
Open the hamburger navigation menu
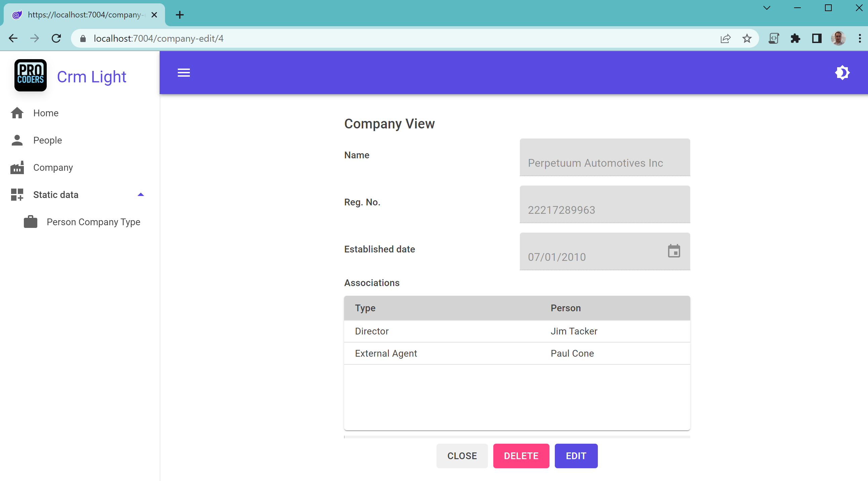183,73
